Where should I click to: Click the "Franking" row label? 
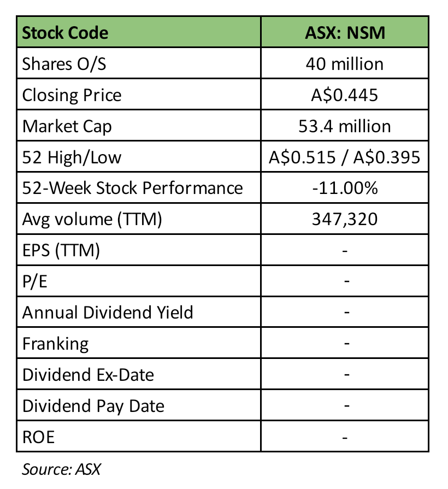click(x=55, y=344)
